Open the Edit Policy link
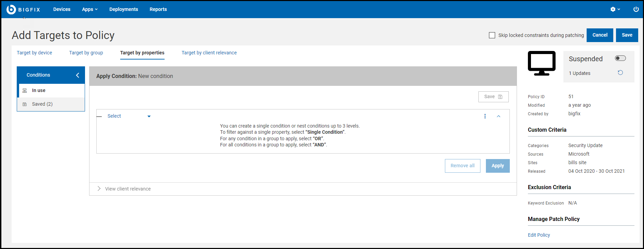The width and height of the screenshot is (644, 249). point(539,235)
